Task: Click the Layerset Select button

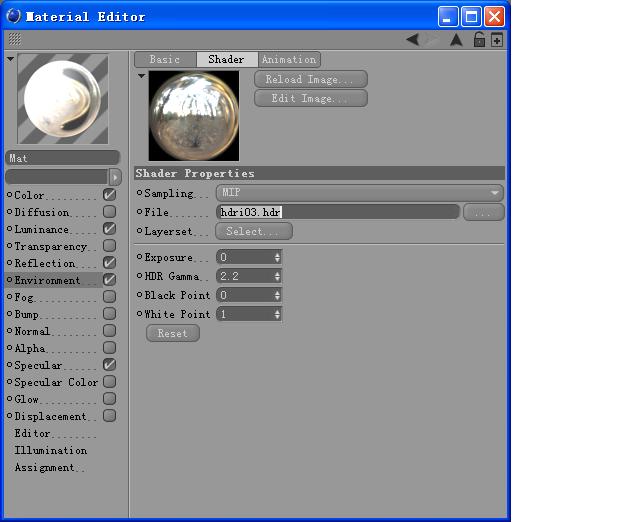Action: tap(254, 231)
